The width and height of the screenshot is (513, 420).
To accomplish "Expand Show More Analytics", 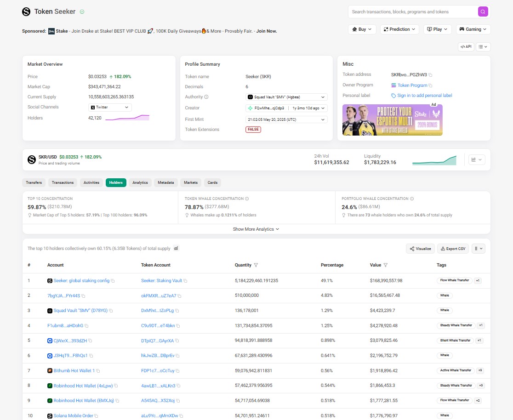I will [256, 229].
